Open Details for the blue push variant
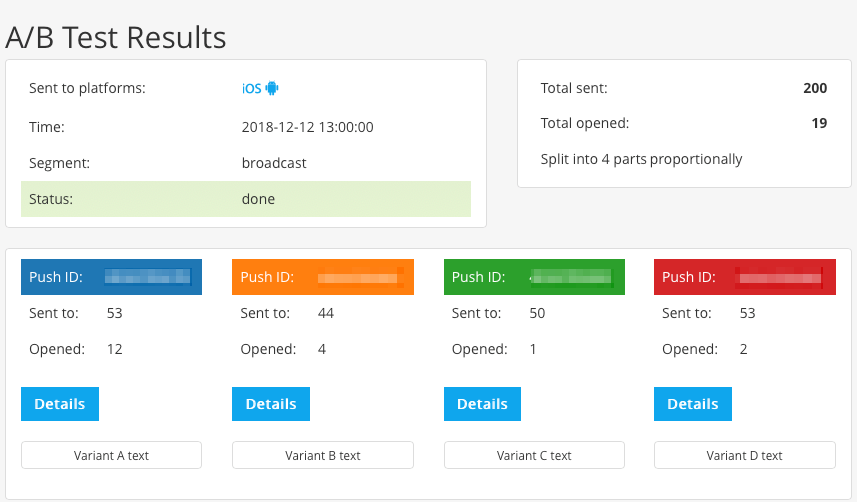857x502 pixels. (x=60, y=404)
